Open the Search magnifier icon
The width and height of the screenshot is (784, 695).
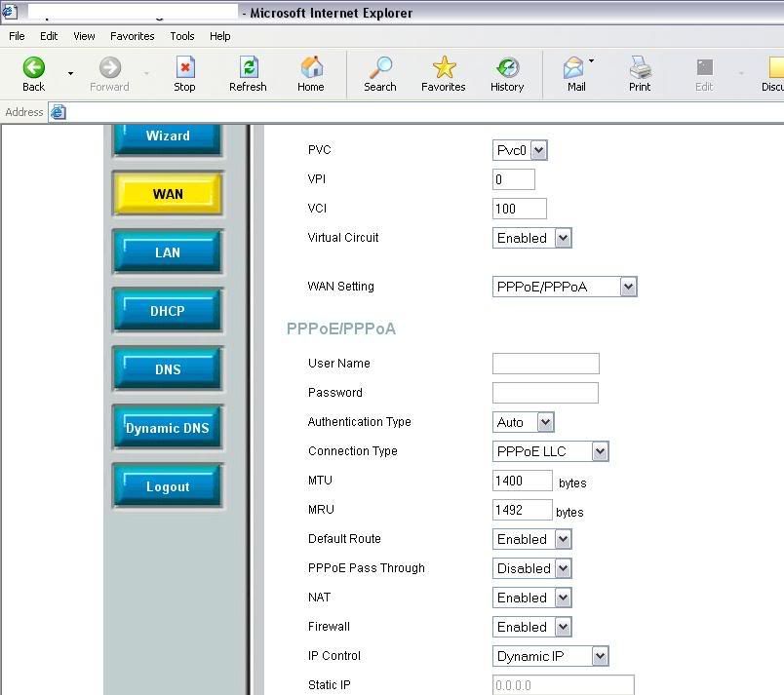pos(379,67)
